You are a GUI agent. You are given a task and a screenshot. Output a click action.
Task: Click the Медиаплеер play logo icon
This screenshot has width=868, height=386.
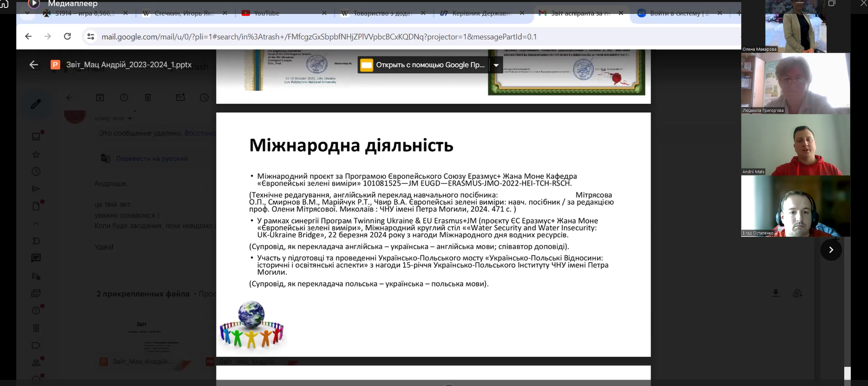tap(34, 4)
